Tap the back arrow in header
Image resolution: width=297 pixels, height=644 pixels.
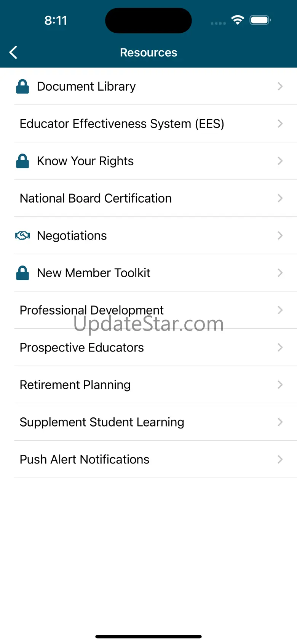[x=13, y=53]
